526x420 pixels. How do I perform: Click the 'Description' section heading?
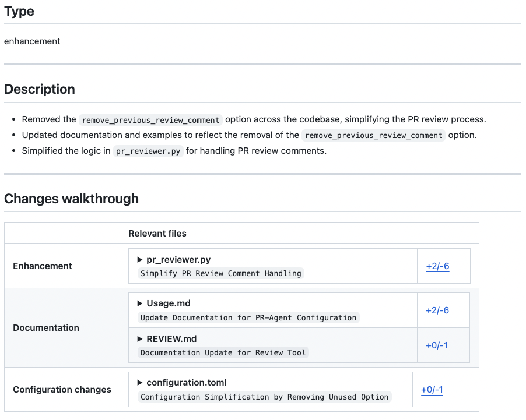pos(40,89)
